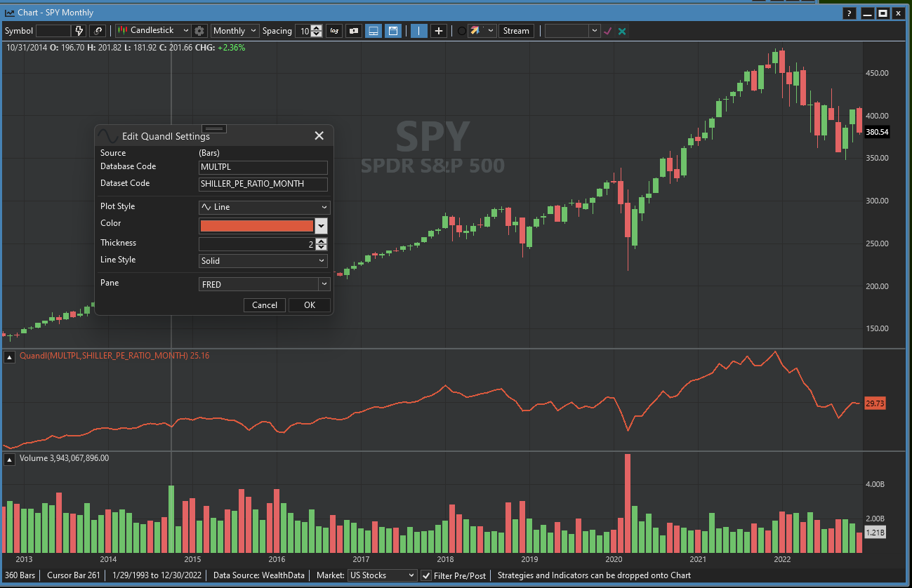The image size is (912, 588).
Task: Decrease the Spacing stepper value
Action: coord(317,34)
